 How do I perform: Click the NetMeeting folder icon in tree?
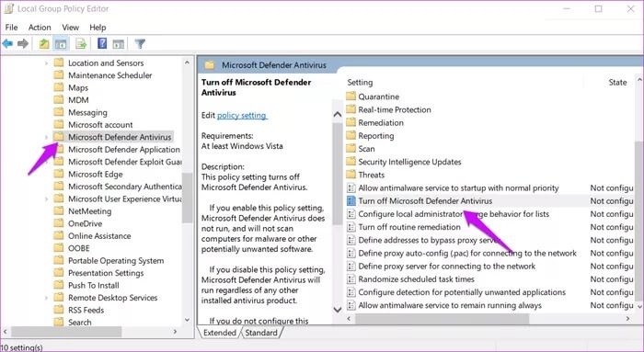pos(59,210)
